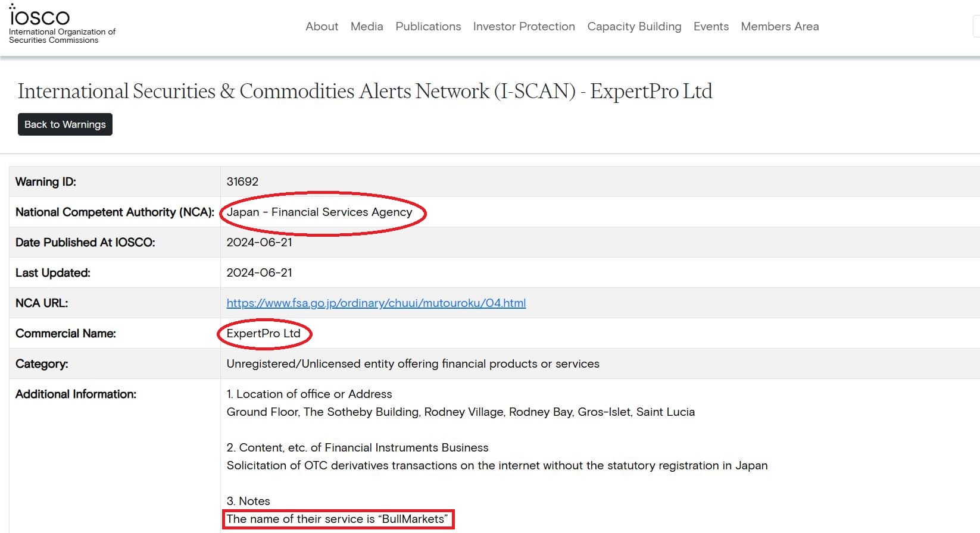Open the Investor Protection menu

[x=524, y=27]
